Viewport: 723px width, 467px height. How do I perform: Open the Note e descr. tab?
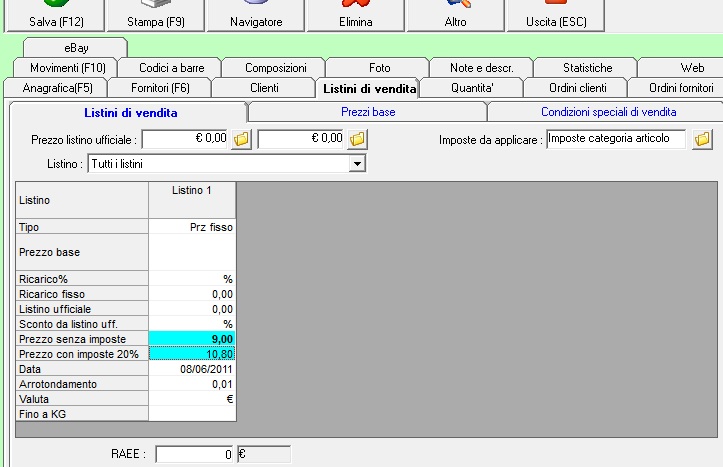[482, 68]
